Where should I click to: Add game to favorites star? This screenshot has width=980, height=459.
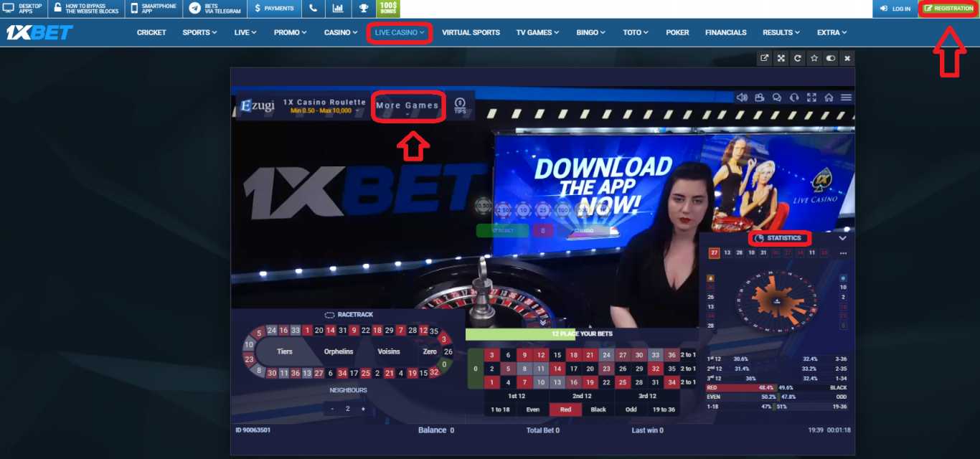(x=814, y=59)
